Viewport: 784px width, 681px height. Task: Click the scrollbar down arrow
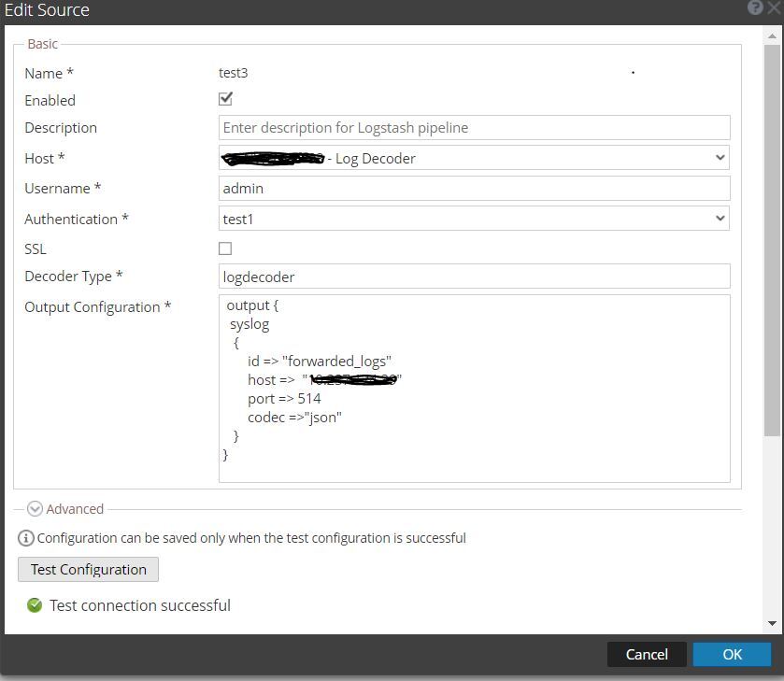(x=772, y=623)
